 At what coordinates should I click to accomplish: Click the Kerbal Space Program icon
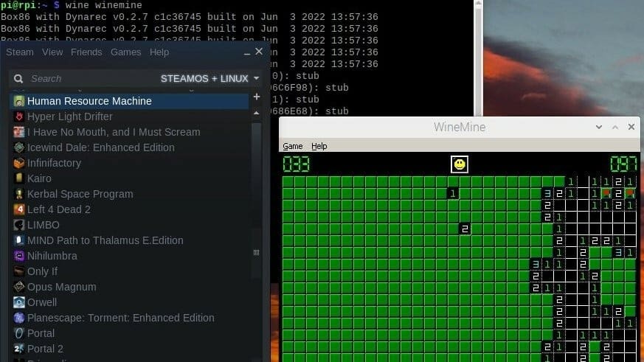pos(19,194)
